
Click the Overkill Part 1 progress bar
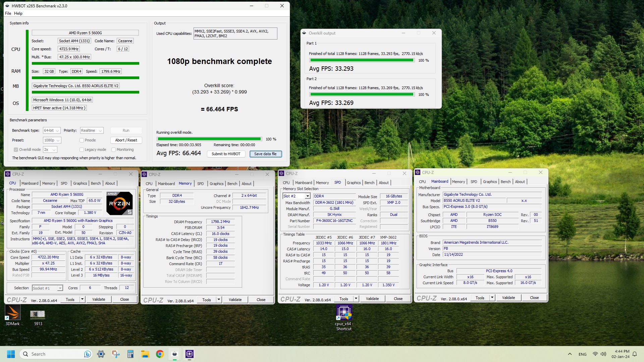coord(362,60)
